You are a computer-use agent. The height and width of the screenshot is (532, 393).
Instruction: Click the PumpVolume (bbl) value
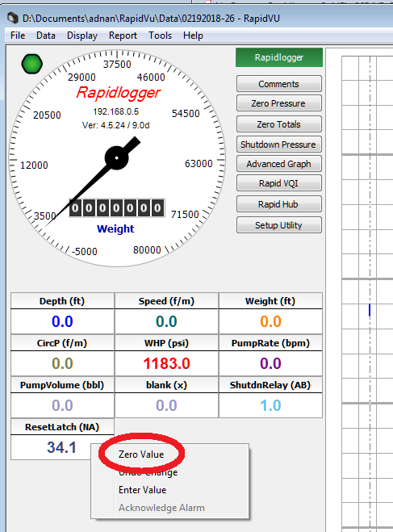tap(62, 405)
